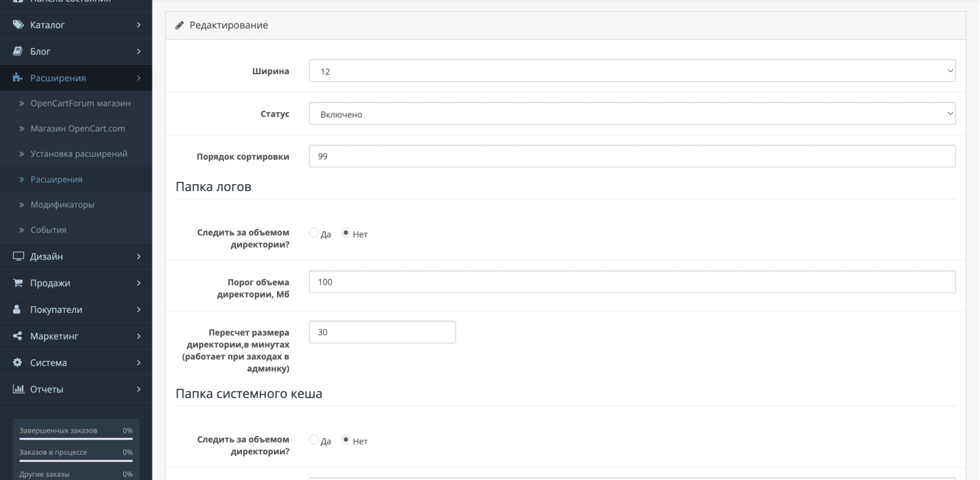
Task: Select Да for Папка системного кеша monitoring
Action: (314, 440)
